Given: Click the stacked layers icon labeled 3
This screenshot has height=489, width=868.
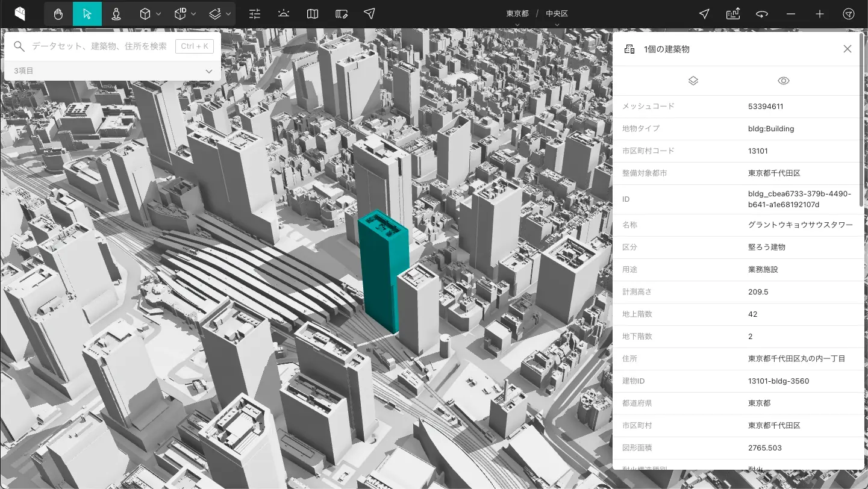Looking at the screenshot, I should pos(216,14).
